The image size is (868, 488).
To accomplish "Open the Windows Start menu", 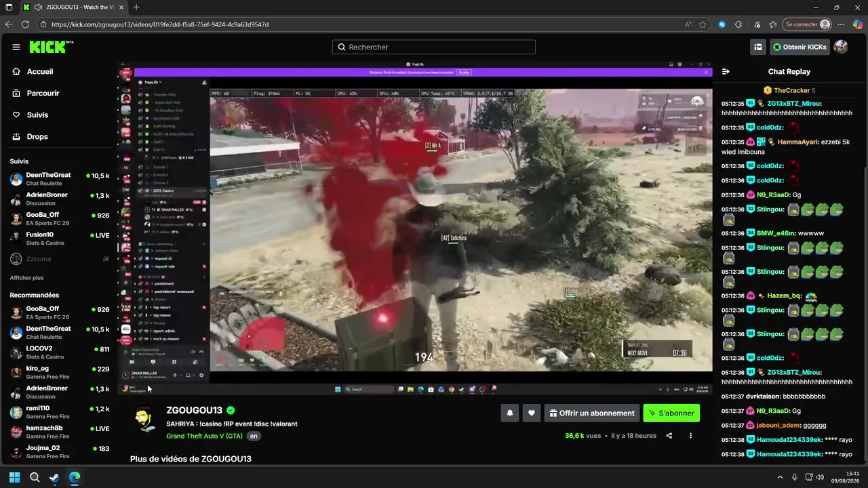I will point(14,477).
